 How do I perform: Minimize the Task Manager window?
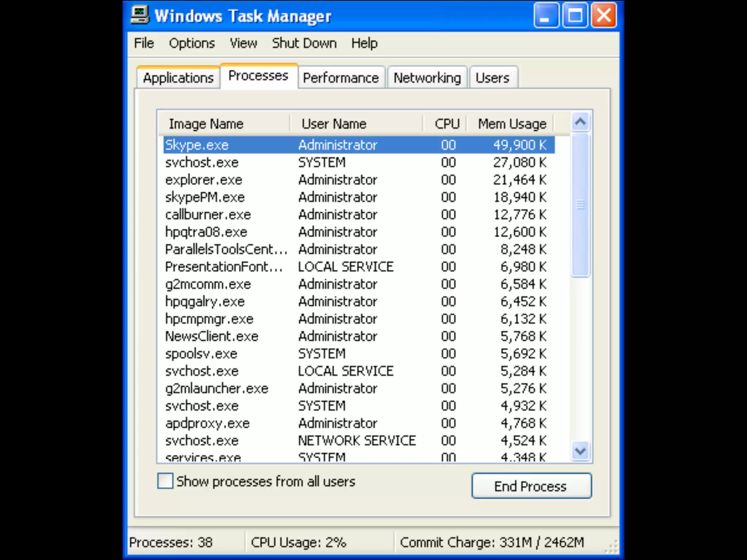click(x=546, y=15)
